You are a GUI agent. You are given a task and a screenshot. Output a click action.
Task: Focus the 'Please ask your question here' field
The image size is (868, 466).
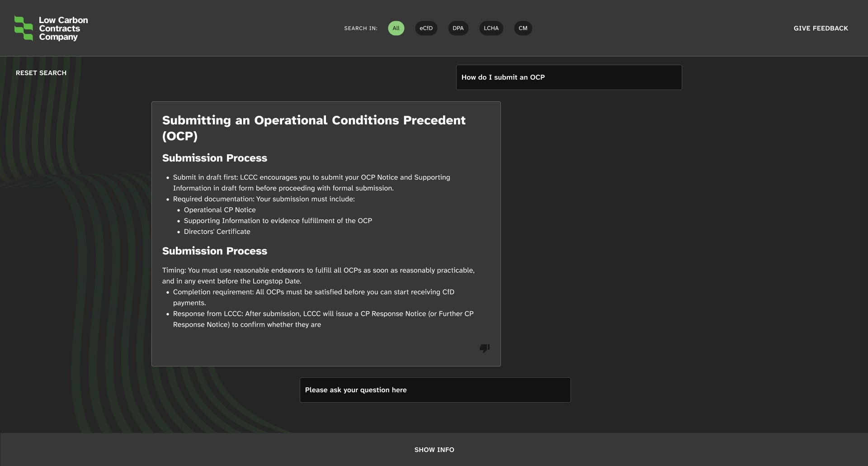tap(435, 390)
